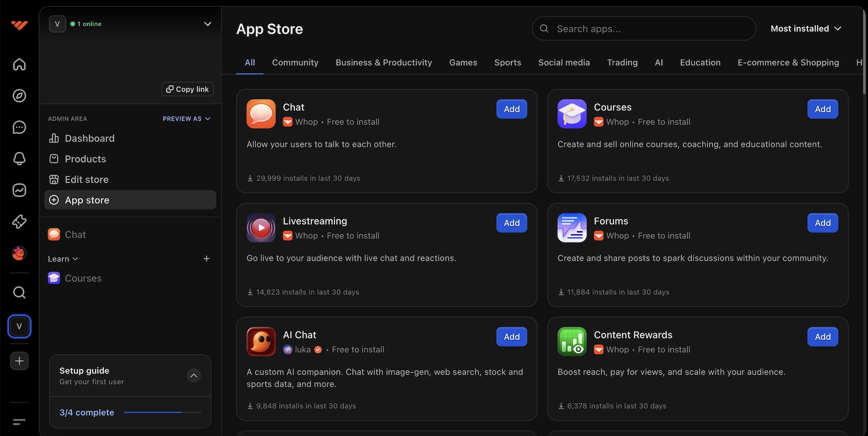Open the analytics chart icon in rail
Image resolution: width=868 pixels, height=436 pixels.
19,190
